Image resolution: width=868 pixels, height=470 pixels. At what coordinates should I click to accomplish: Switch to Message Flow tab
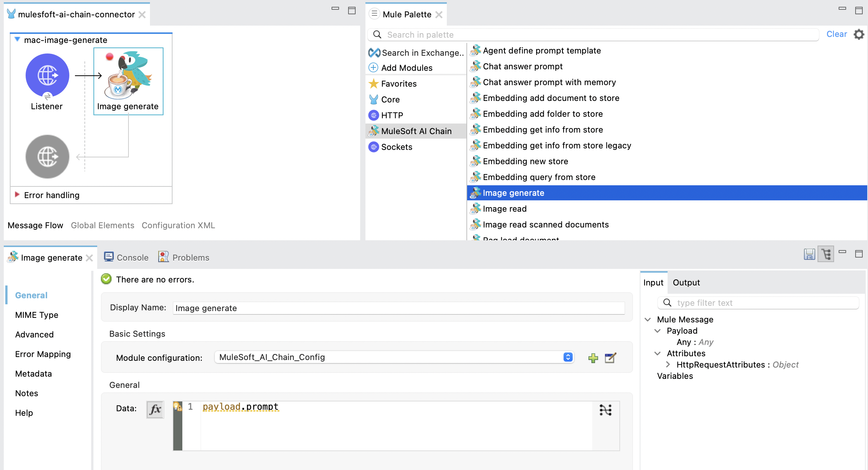click(x=35, y=225)
